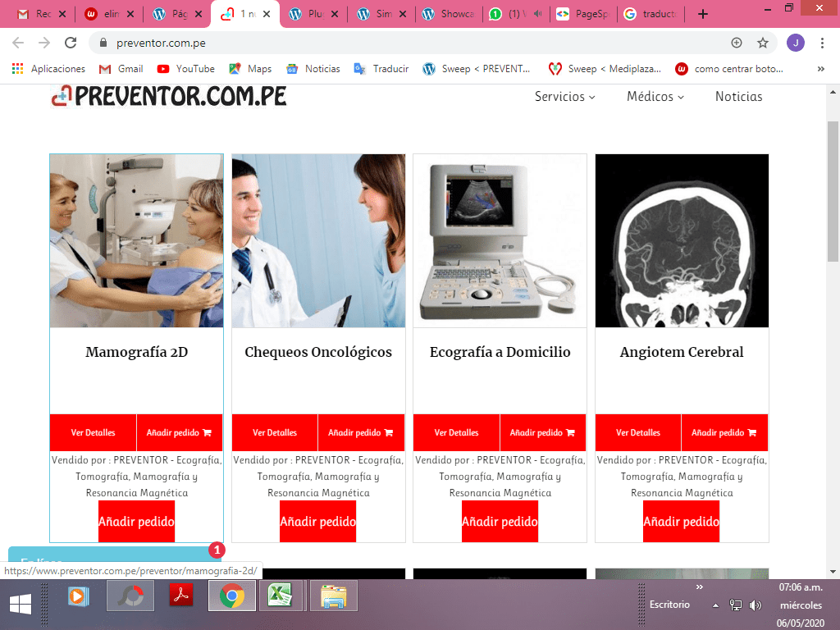This screenshot has height=630, width=840.
Task: Close the Plugins WordPress tab
Action: tap(335, 14)
